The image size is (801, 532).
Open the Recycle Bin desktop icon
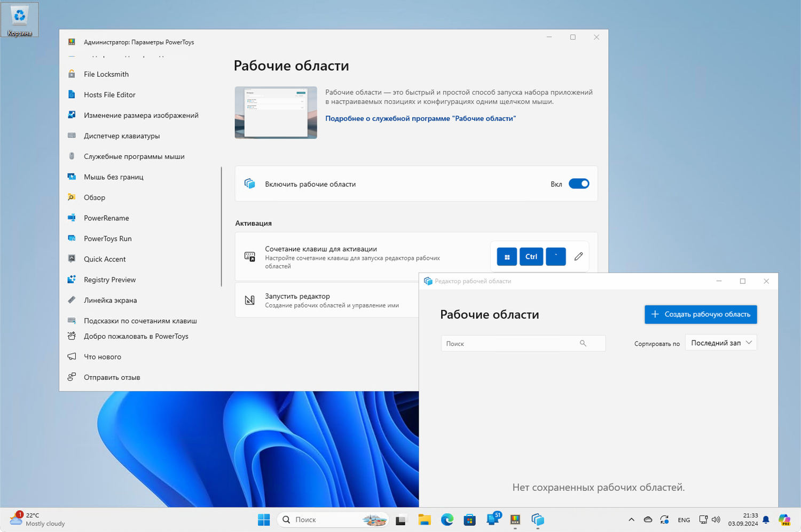tap(20, 20)
